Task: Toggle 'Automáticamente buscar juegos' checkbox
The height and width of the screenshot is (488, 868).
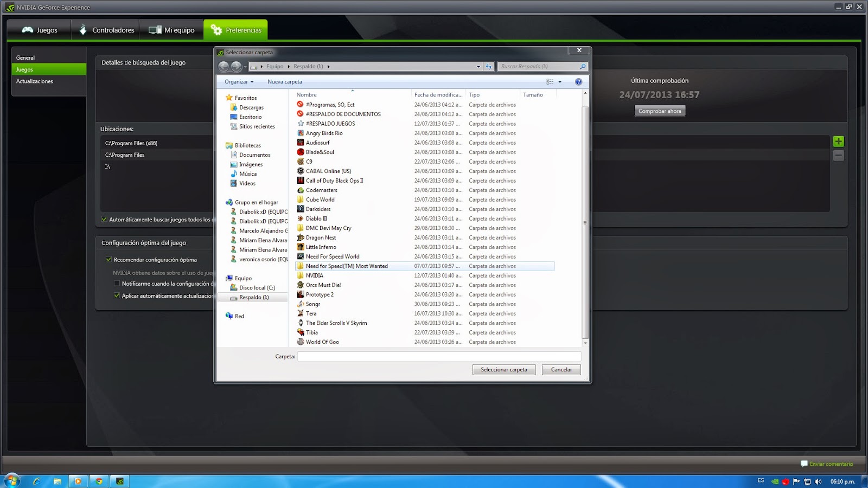Action: 104,219
